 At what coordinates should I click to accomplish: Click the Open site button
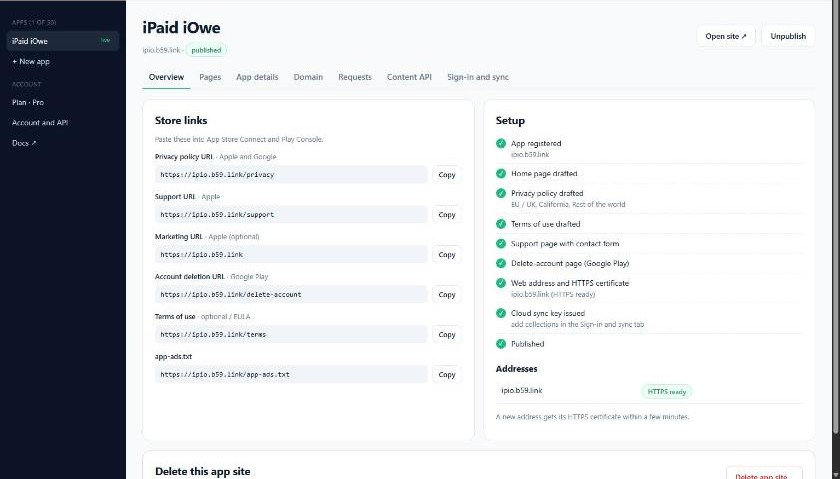pos(726,36)
